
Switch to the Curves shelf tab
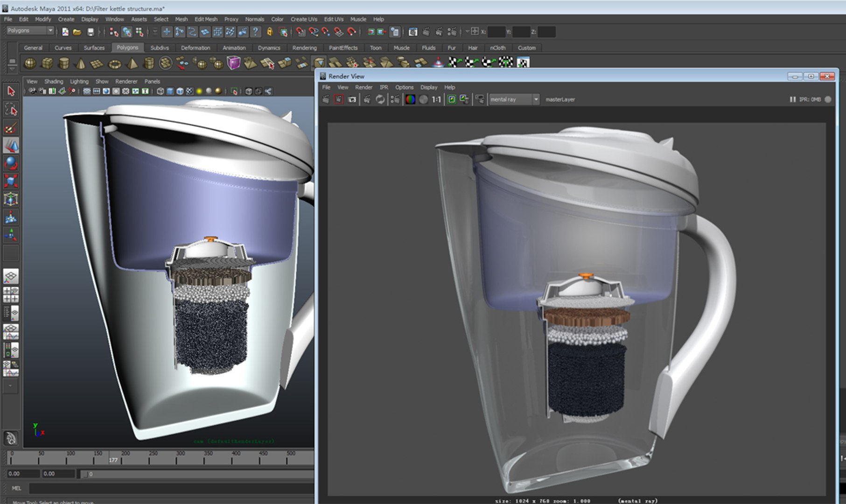click(x=63, y=48)
